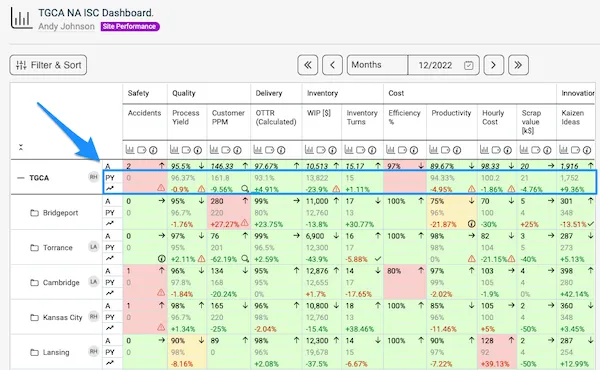Go to next month arrow
Screen dimensions: 600x370
[494, 65]
